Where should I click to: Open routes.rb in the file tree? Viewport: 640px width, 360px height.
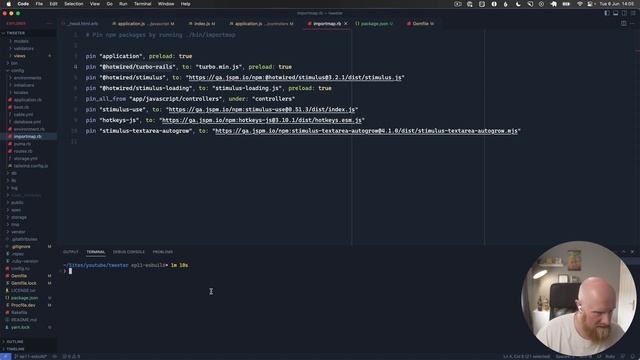point(23,151)
